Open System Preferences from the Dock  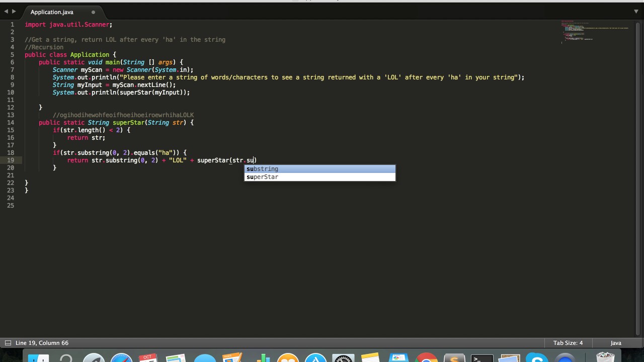point(343,358)
